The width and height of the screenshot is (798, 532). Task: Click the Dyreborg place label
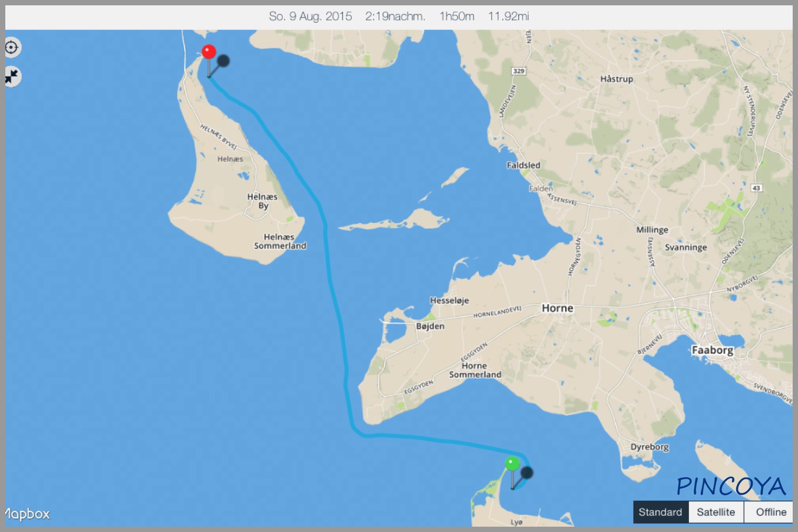(650, 447)
